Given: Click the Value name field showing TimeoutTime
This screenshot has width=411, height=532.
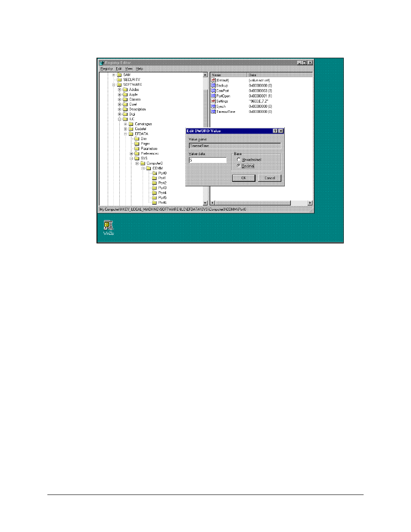Looking at the screenshot, I should point(235,146).
